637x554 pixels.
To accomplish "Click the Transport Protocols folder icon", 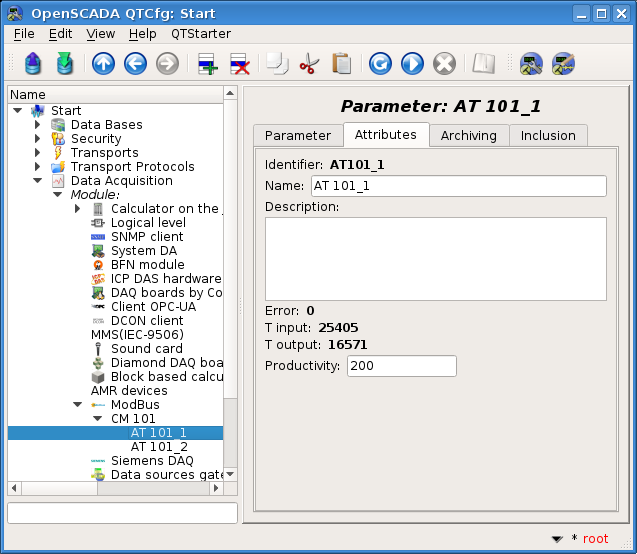I will pos(58,167).
